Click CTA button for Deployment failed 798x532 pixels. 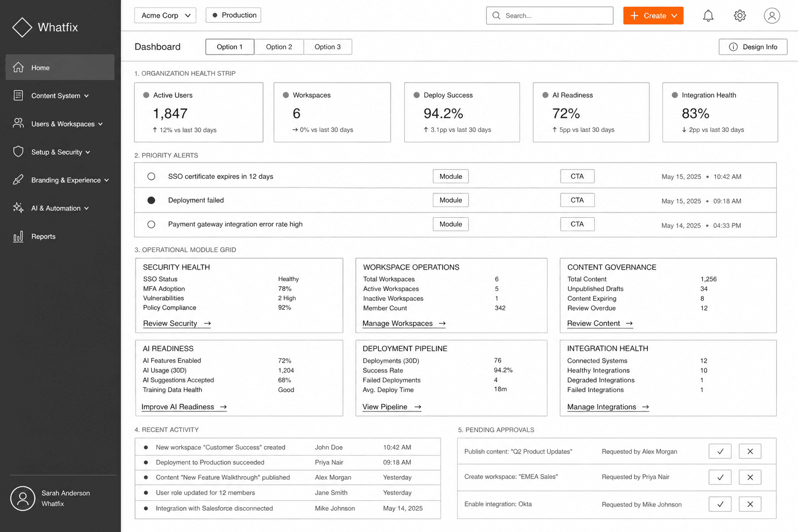[x=577, y=200]
